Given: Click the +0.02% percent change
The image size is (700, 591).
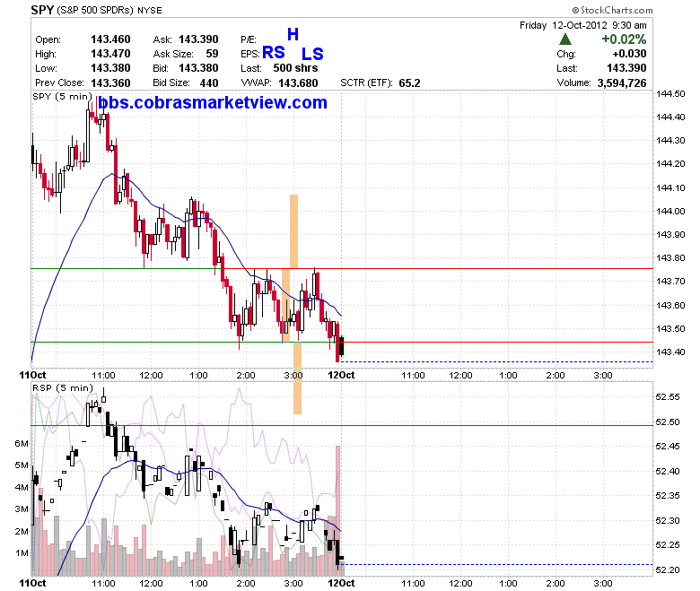Looking at the screenshot, I should point(624,39).
